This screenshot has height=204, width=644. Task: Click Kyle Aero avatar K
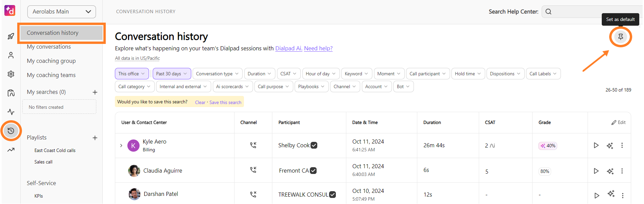[x=133, y=146]
